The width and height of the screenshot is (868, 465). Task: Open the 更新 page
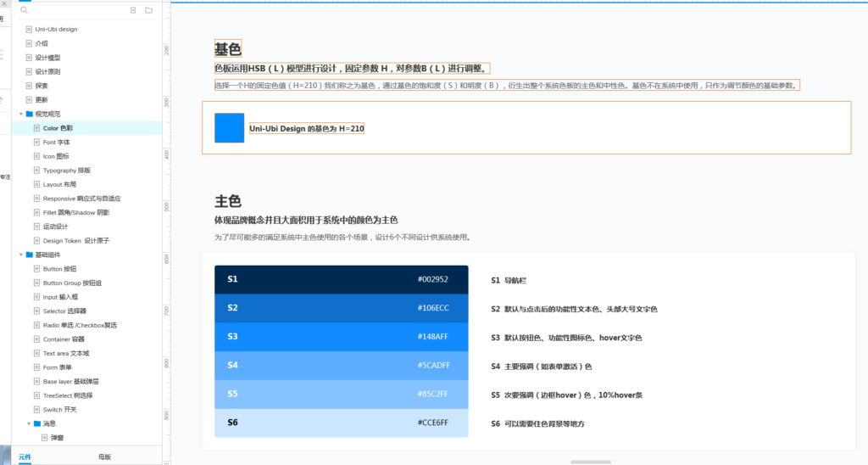click(42, 100)
